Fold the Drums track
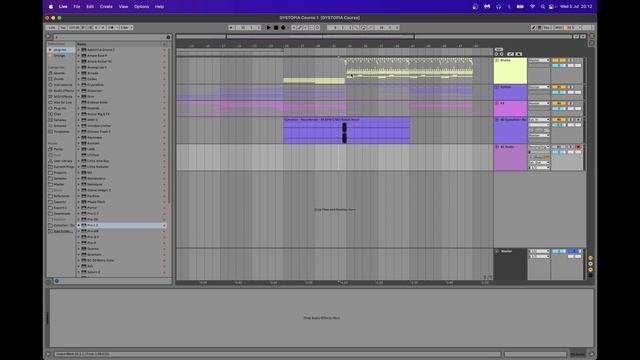The width and height of the screenshot is (640, 360). point(497,60)
